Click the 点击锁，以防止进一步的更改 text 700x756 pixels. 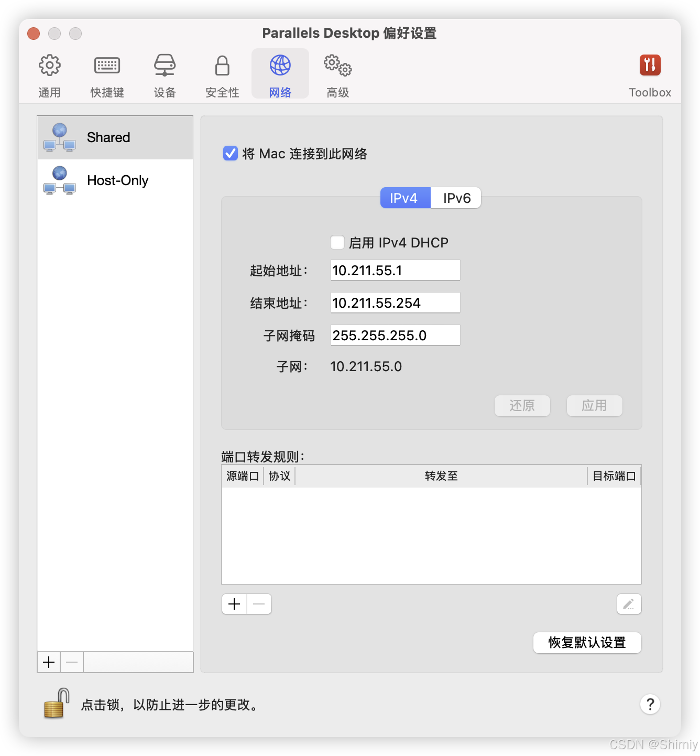coord(170,705)
